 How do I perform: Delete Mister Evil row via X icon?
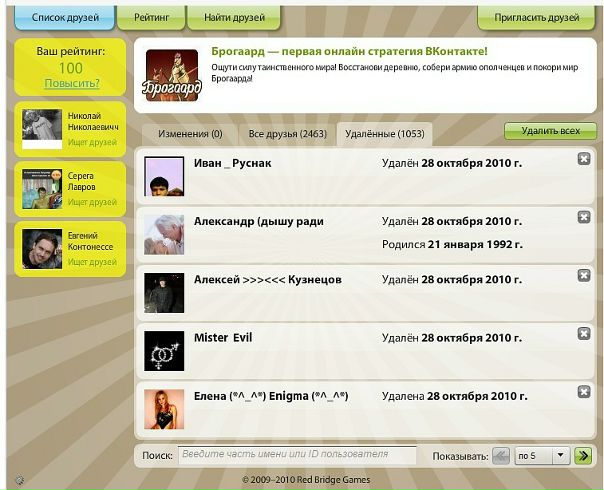(x=584, y=332)
